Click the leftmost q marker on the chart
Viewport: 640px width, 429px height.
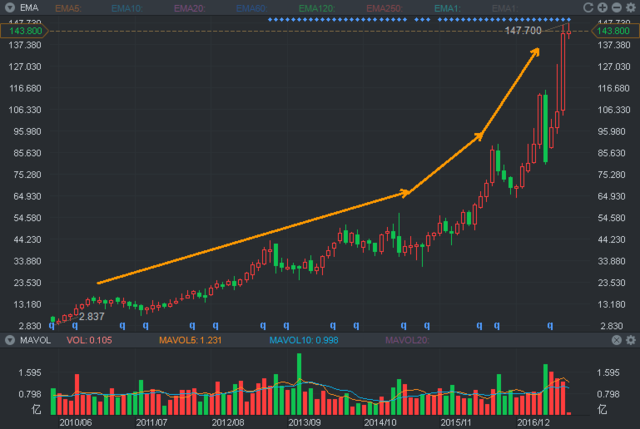50,325
